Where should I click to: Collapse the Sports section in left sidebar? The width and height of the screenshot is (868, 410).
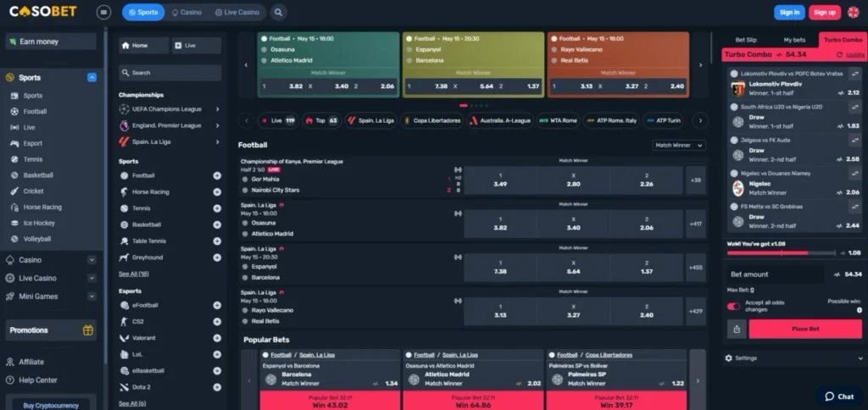[x=92, y=77]
